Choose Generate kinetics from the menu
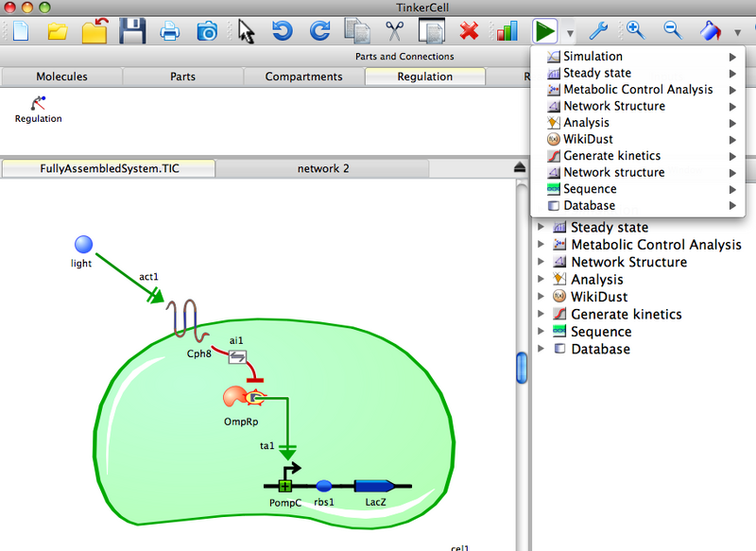Image resolution: width=756 pixels, height=551 pixels. pos(610,155)
